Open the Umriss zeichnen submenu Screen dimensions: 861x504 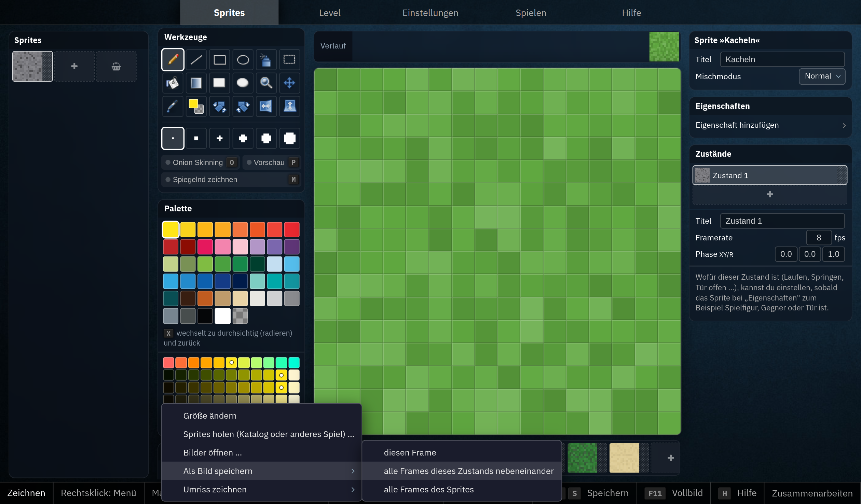click(261, 489)
